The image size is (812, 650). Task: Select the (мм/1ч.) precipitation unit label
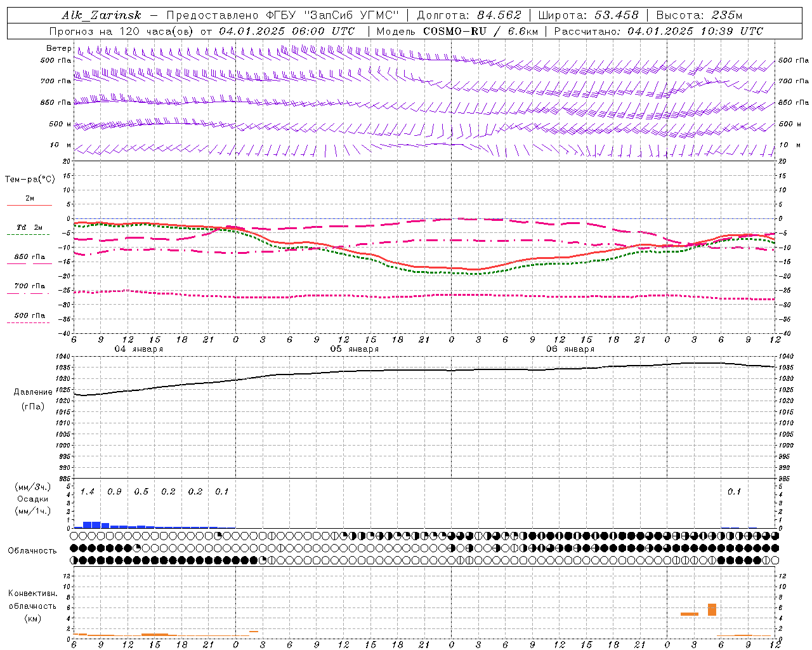pos(32,510)
